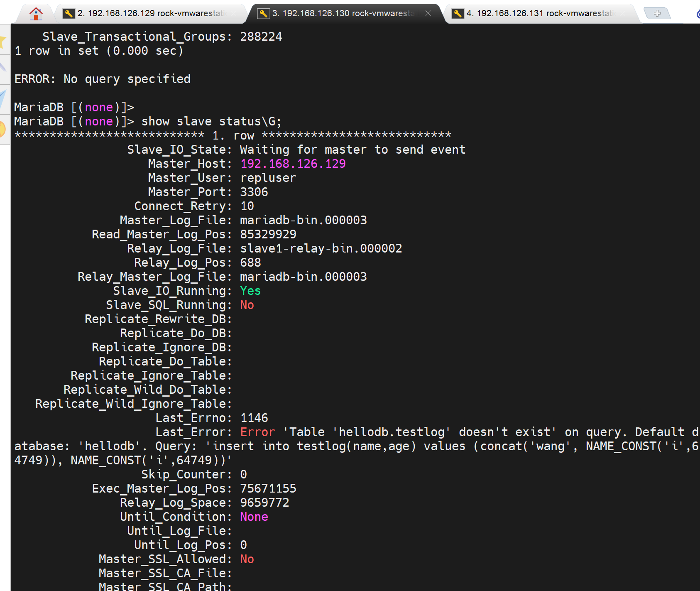Viewport: 700px width, 591px height.
Task: Close the 192.168.126.129 session tab
Action: (234, 14)
